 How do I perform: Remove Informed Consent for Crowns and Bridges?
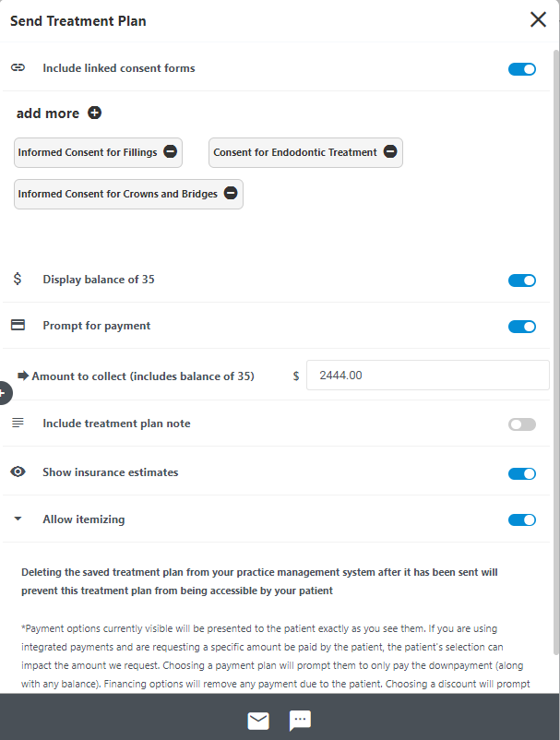point(231,193)
